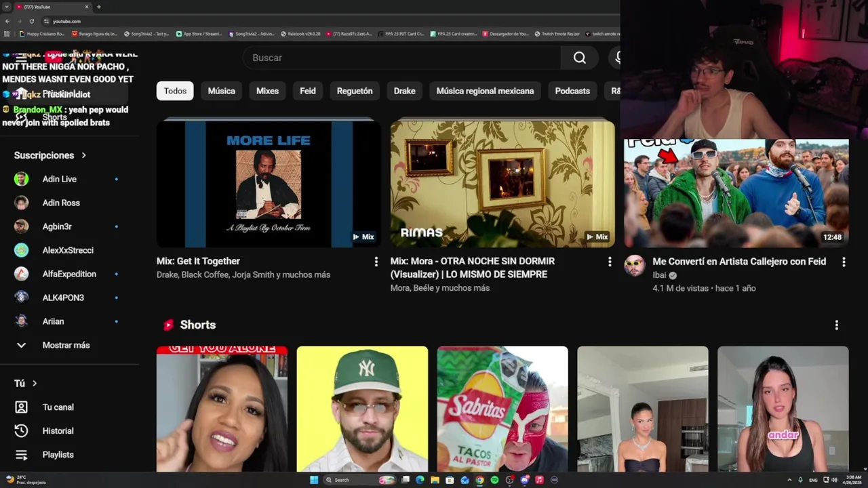The image size is (868, 488).
Task: Open the Shorts section options menu
Action: (836, 325)
